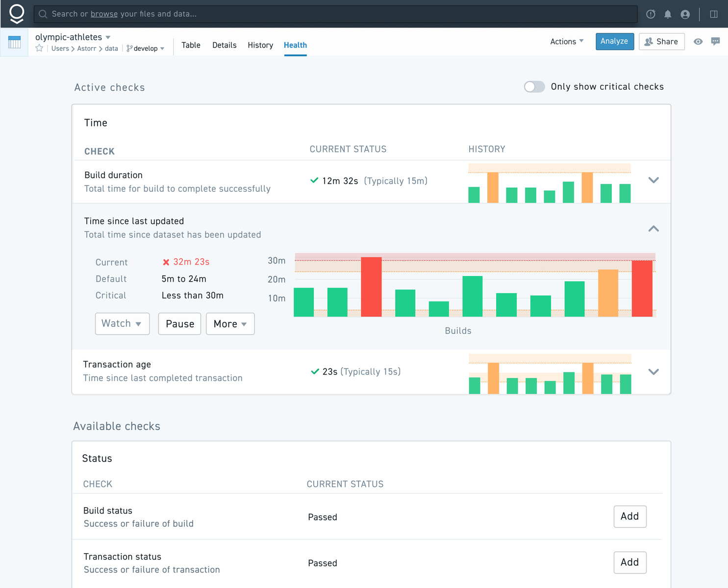This screenshot has width=728, height=588.
Task: Click the alert clock icon in the top bar
Action: 651,14
